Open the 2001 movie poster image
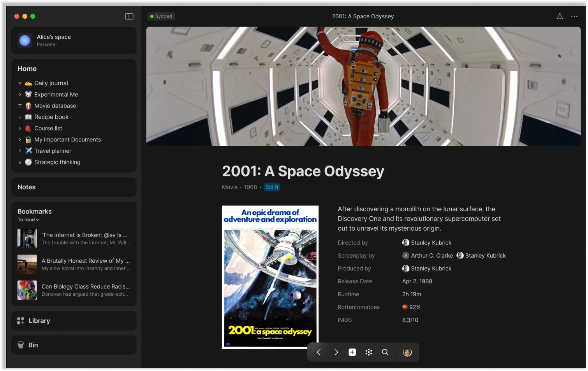The image size is (588, 371). coord(270,277)
